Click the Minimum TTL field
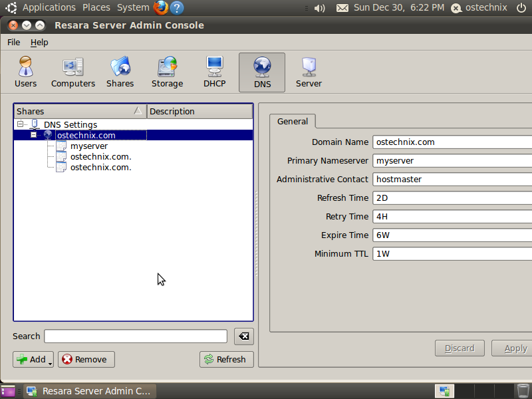This screenshot has width=532, height=399. click(452, 254)
